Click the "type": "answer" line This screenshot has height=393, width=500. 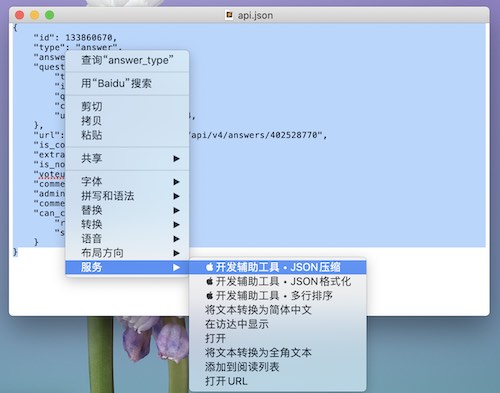pos(78,47)
